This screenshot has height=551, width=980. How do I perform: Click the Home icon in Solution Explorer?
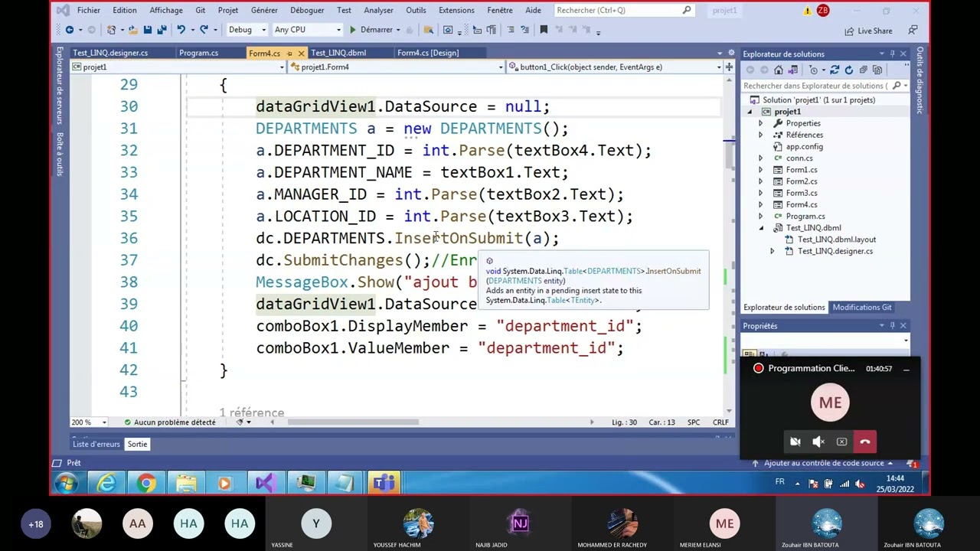coord(779,70)
